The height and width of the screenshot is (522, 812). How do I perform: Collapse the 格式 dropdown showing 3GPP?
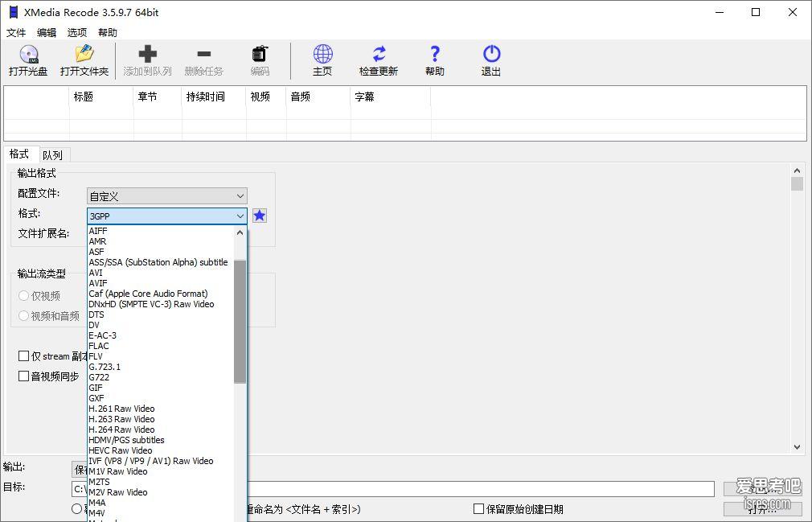pos(240,216)
